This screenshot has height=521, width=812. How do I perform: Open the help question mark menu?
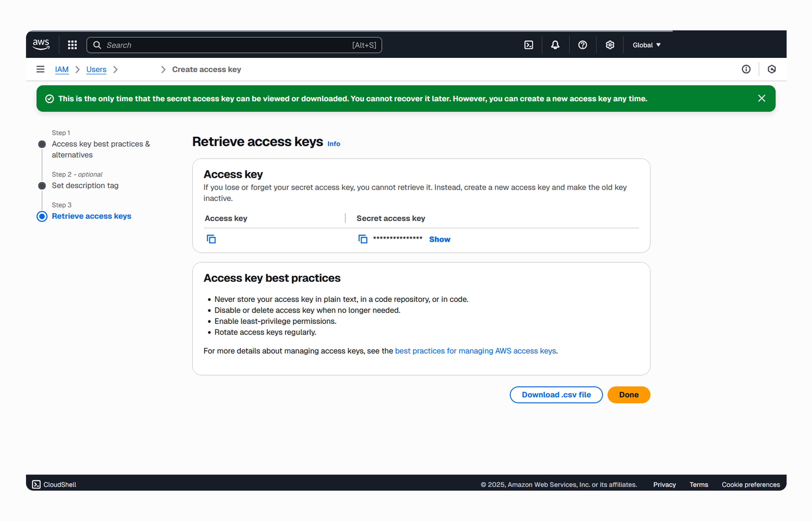click(582, 45)
